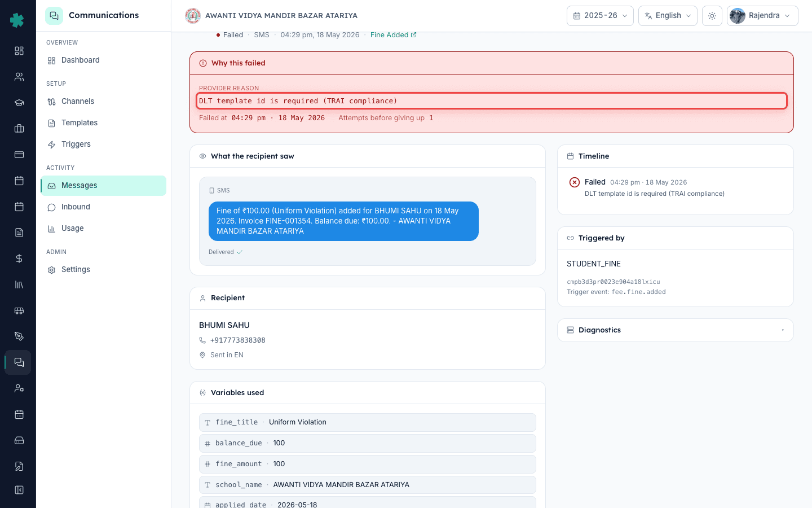Click the Timeline calendar icon

(x=570, y=156)
